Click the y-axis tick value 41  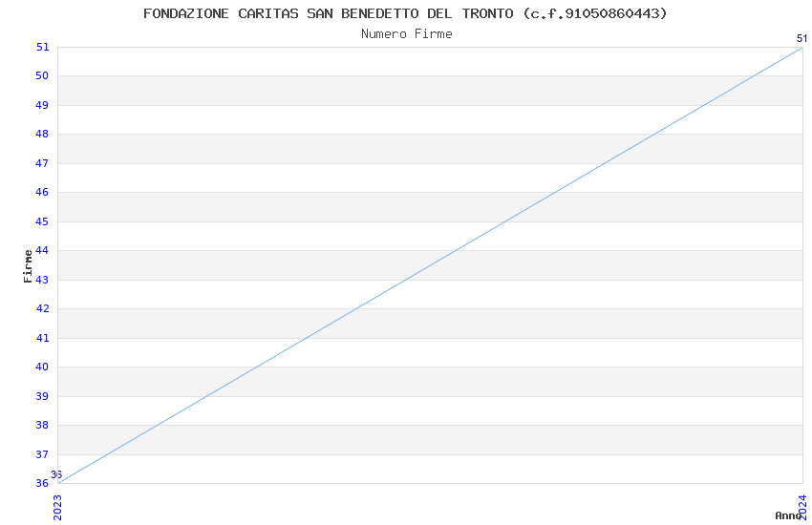(42, 338)
